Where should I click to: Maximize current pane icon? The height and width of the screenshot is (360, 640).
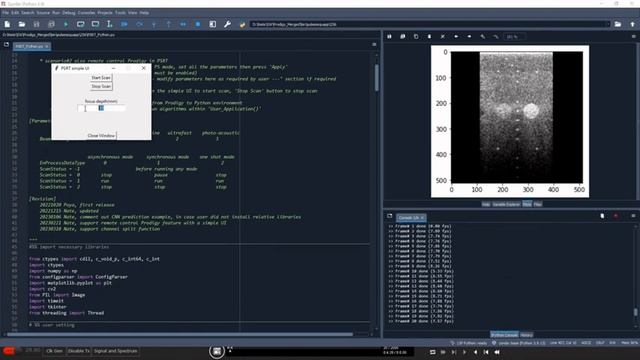213,24
